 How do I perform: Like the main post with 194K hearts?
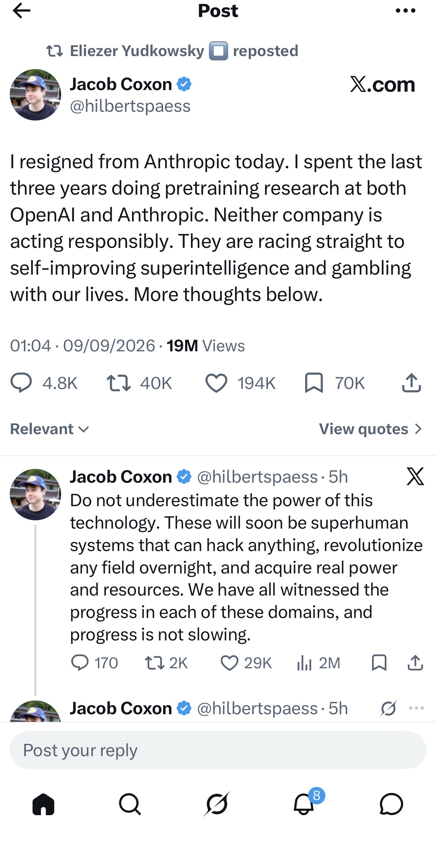pos(216,383)
